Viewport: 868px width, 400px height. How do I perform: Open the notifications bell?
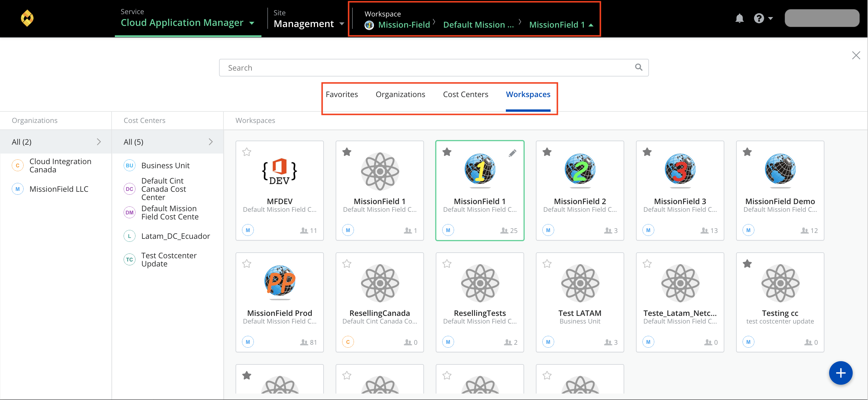(x=739, y=18)
